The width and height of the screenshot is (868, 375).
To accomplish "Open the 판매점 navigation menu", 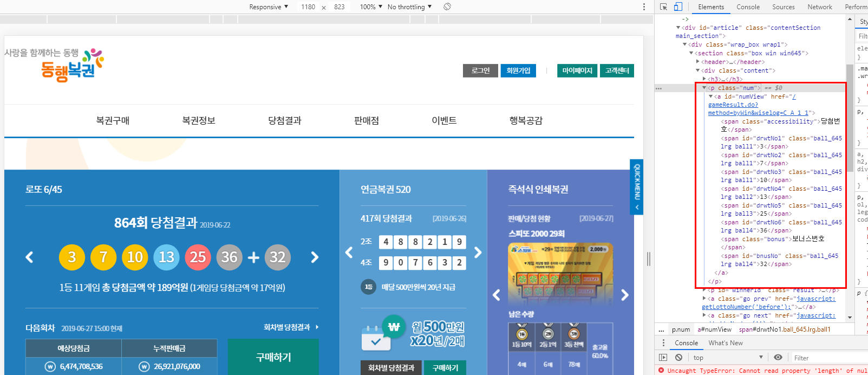I will pos(367,120).
